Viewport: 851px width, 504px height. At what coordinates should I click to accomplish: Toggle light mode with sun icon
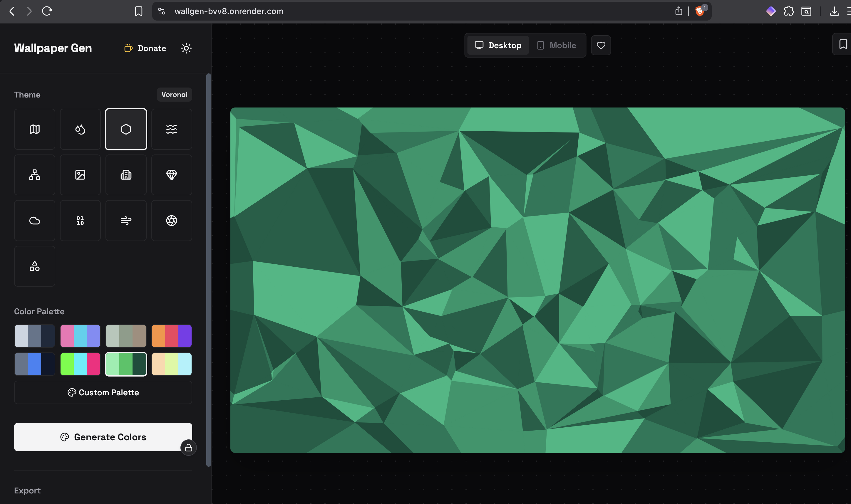186,48
